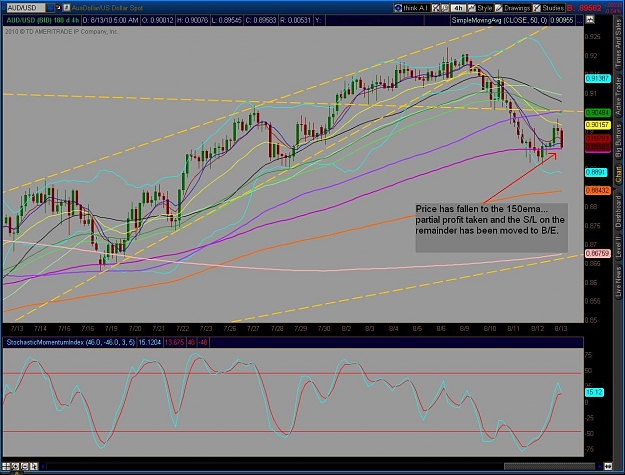
Task: Click the Drawings pencil icon
Action: (x=499, y=8)
